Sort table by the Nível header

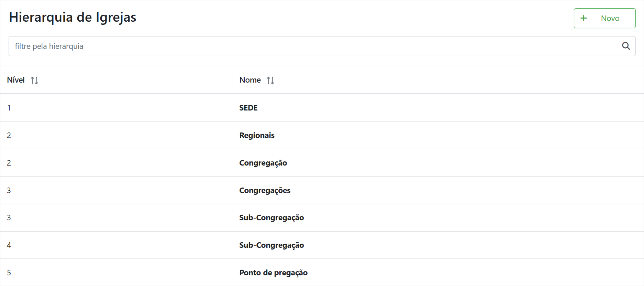pyautogui.click(x=16, y=80)
